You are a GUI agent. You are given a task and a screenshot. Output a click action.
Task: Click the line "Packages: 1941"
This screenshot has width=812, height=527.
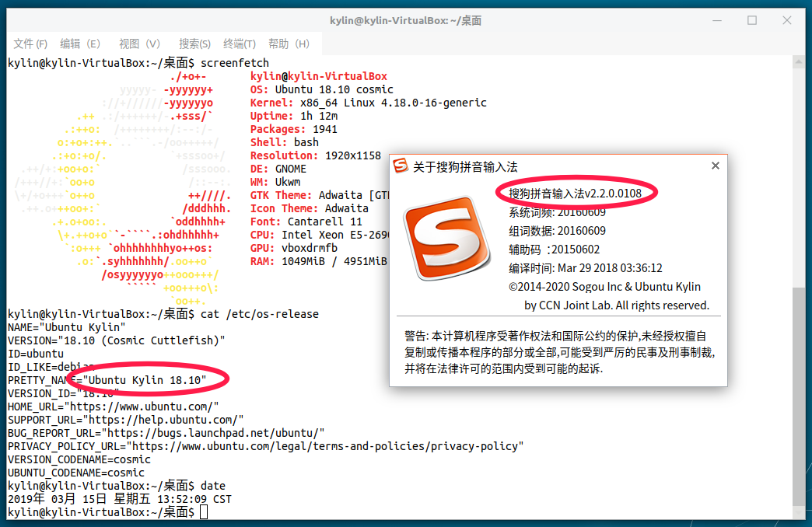click(294, 129)
